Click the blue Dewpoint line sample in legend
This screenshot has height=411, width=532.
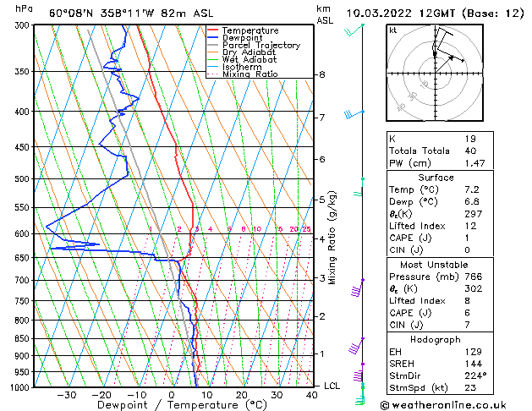click(x=212, y=38)
